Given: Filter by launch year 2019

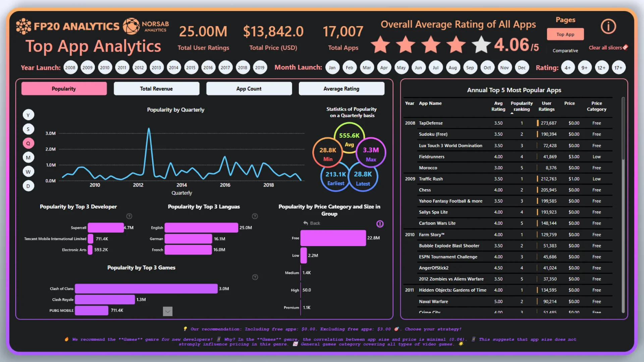Looking at the screenshot, I should coord(260,68).
